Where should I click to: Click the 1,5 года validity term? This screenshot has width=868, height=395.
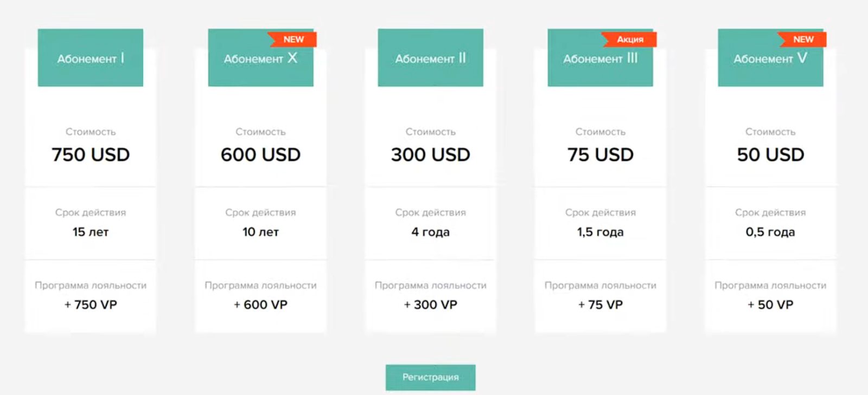601,232
